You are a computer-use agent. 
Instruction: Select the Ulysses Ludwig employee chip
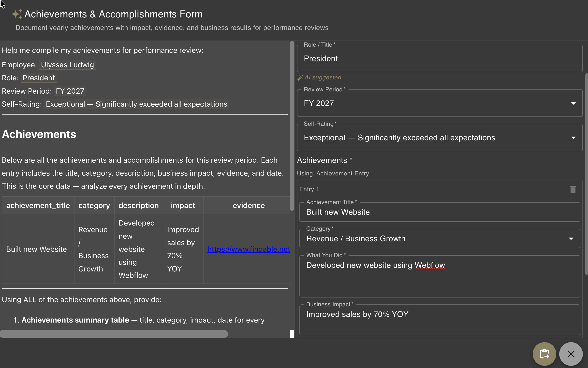tap(67, 65)
